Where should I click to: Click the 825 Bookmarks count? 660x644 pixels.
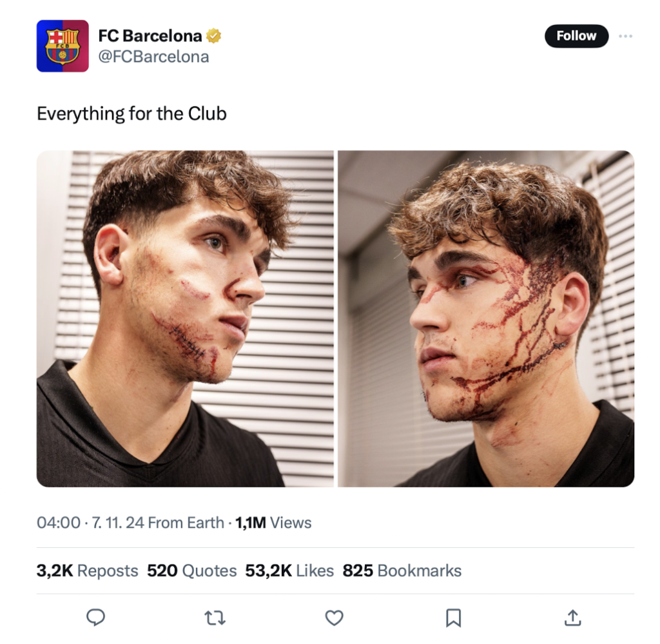click(x=402, y=571)
